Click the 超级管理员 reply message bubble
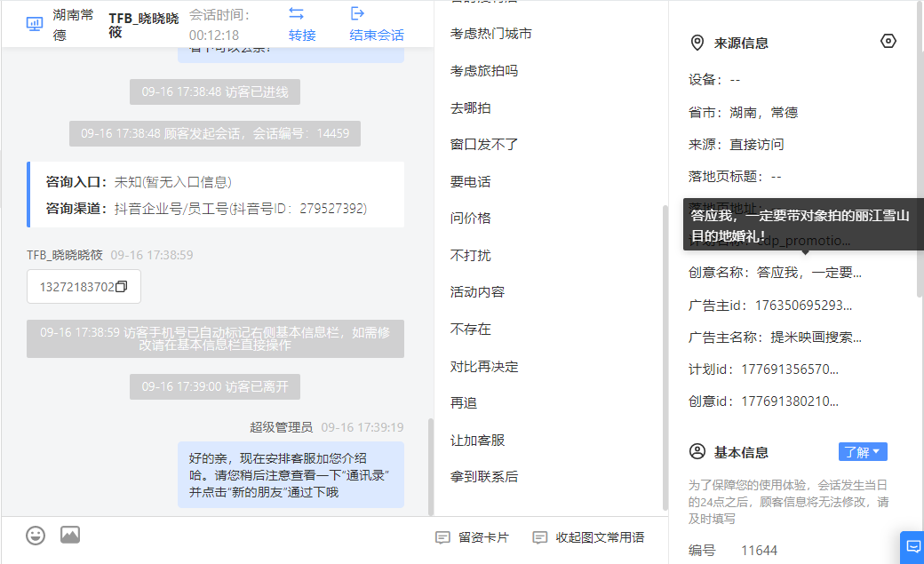 [x=291, y=475]
